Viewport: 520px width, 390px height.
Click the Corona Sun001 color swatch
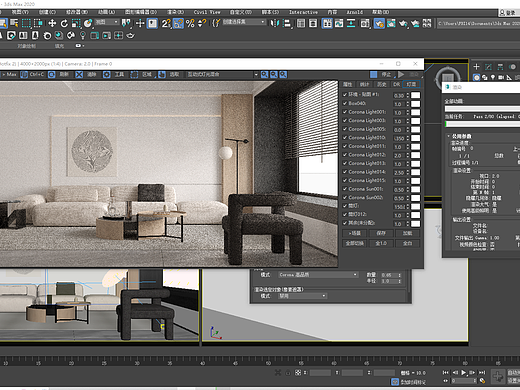416,189
